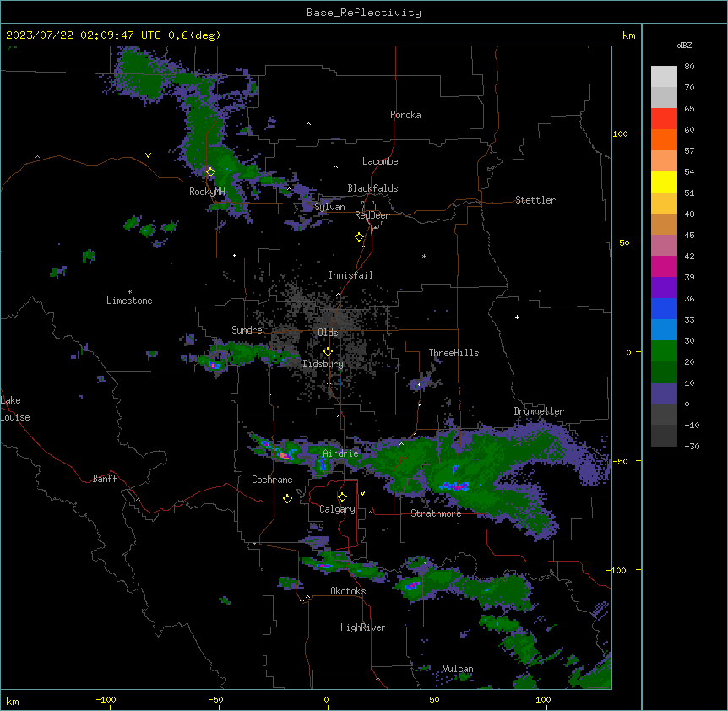728x711 pixels.
Task: Click the Drumheller city label
Action: [x=539, y=411]
